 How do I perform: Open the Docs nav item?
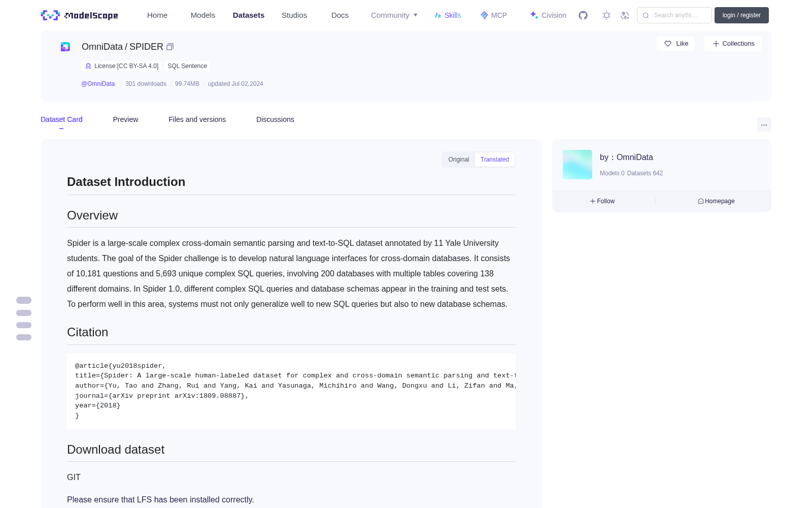(340, 15)
